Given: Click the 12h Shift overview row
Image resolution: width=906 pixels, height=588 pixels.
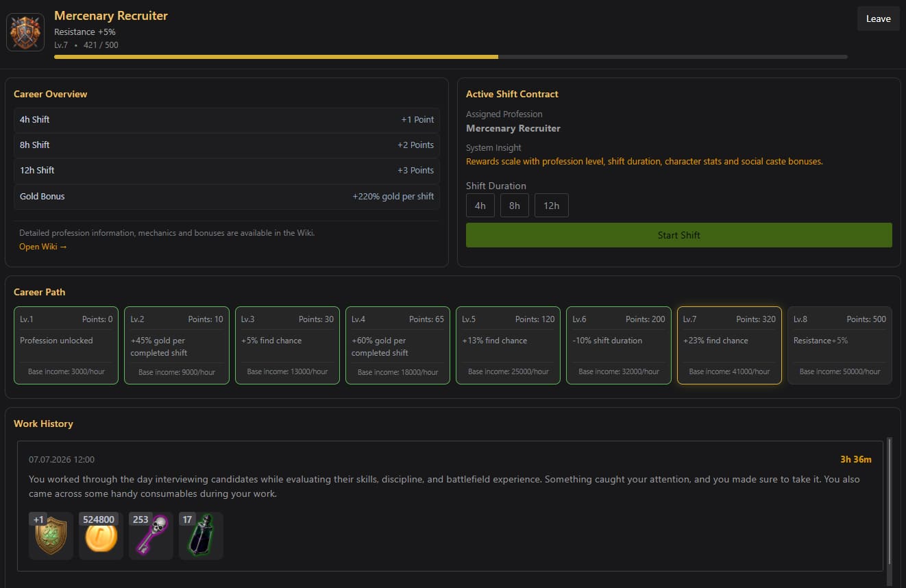Looking at the screenshot, I should (227, 171).
